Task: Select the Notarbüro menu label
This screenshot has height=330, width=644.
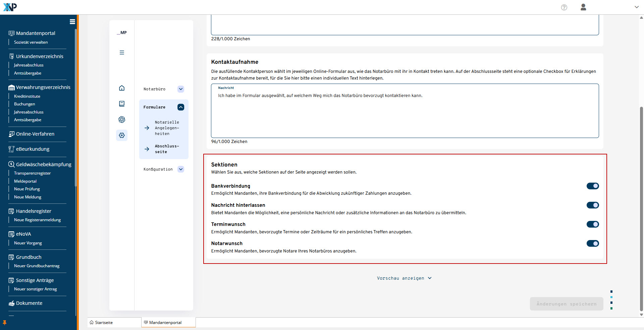Action: pos(154,89)
